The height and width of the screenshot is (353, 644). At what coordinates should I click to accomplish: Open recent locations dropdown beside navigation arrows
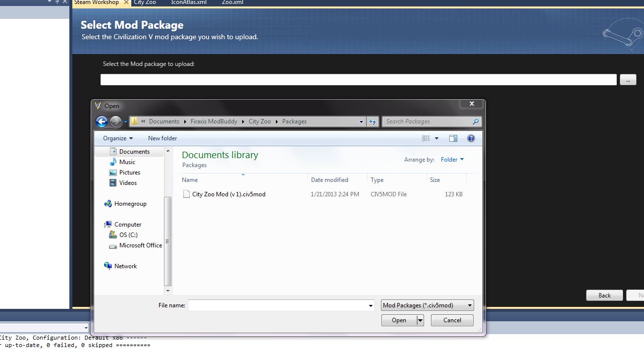pos(126,121)
